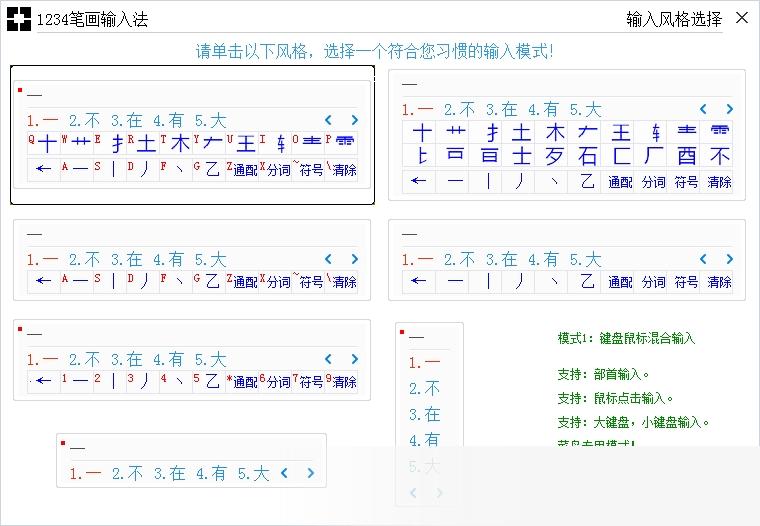The width and height of the screenshot is (760, 526).
Task: Select candidate 5.大 in candidates-only horizontal bar
Action: tap(253, 473)
